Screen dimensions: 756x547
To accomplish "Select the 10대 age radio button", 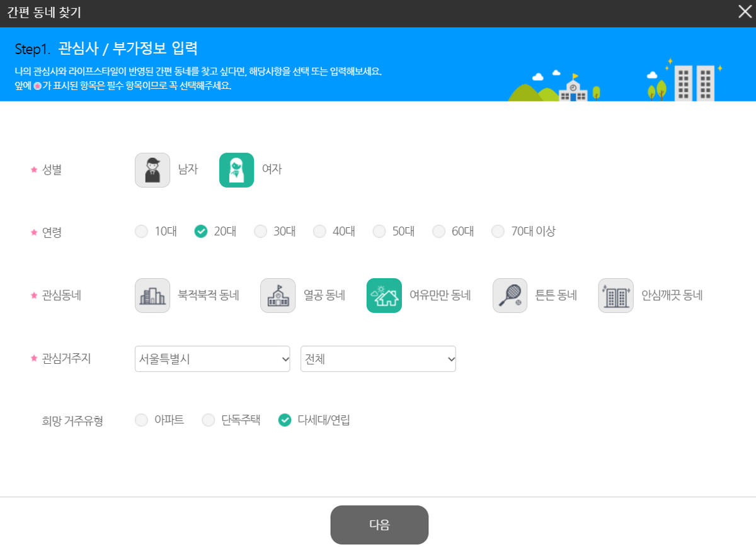I will point(141,232).
